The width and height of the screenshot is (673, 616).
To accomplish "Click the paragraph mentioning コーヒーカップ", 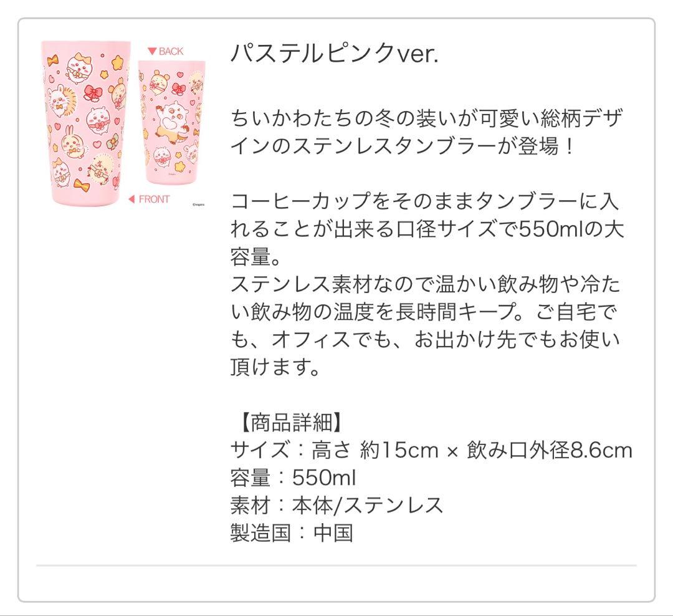I will (427, 284).
